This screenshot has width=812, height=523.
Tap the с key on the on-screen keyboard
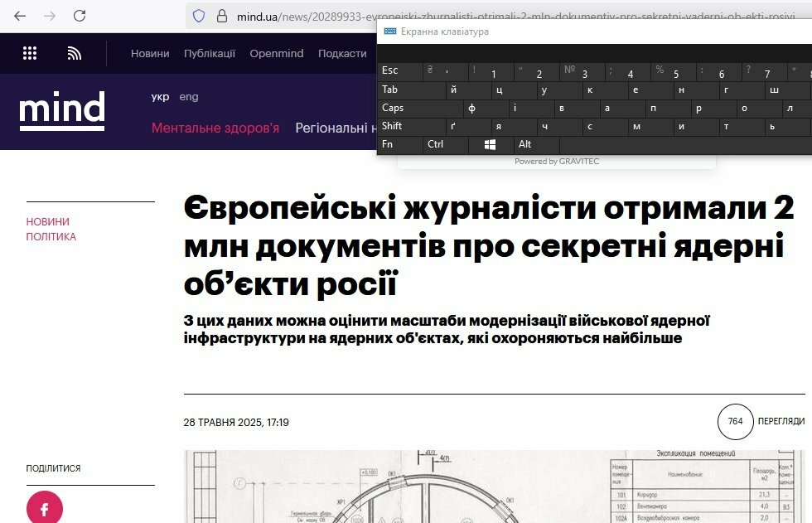coord(605,126)
